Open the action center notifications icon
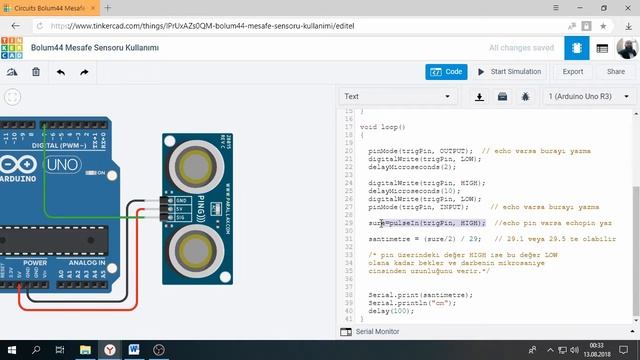 point(623,350)
